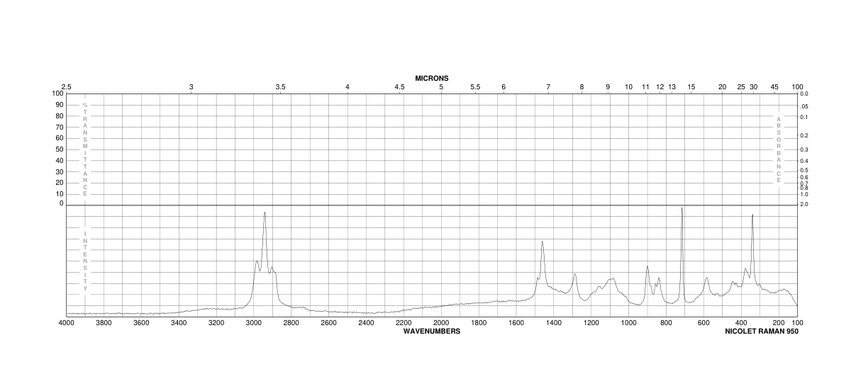Click the 4000 wavenumber axis label
This screenshot has width=868, height=374.
(66, 323)
